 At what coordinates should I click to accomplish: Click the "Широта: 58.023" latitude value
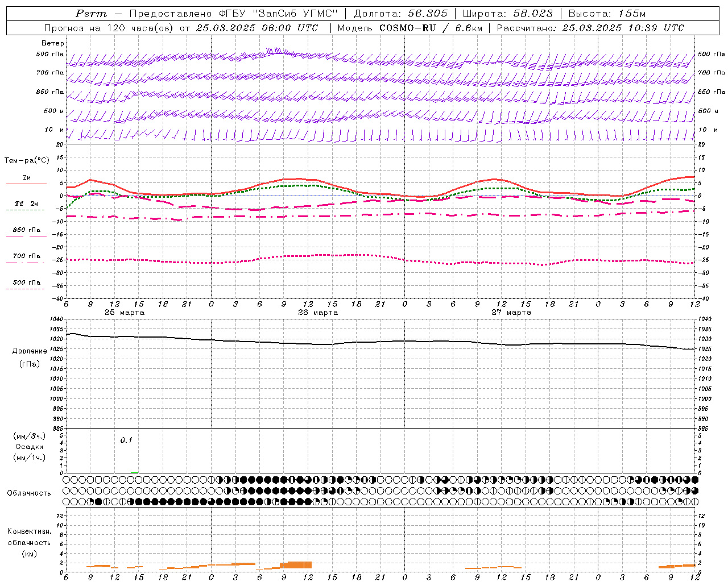[x=508, y=14]
